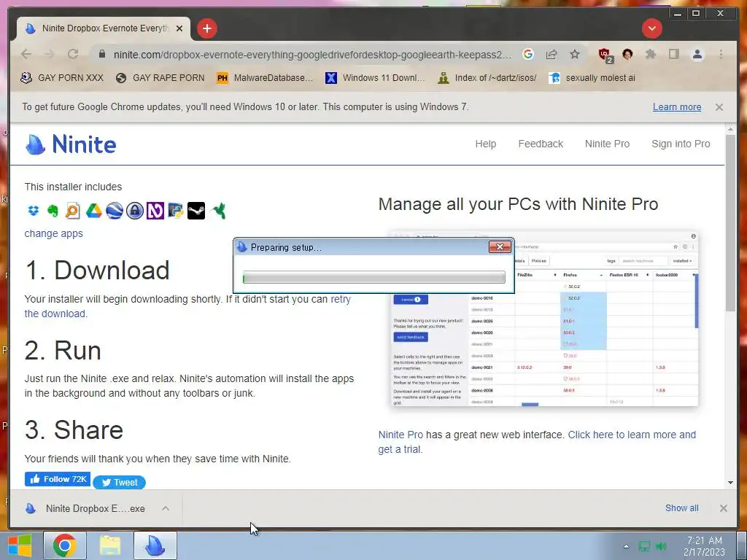
Task: Click the Preparing setup progress bar
Action: pyautogui.click(x=374, y=277)
